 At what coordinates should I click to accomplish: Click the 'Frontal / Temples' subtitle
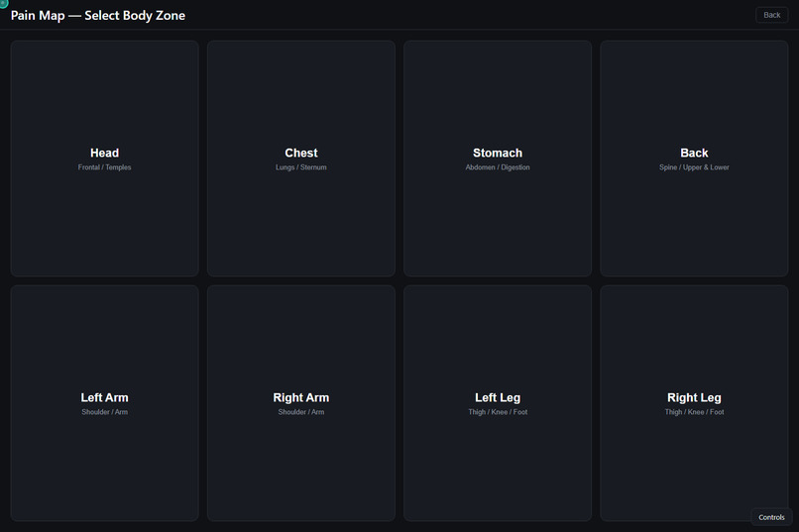click(x=104, y=167)
